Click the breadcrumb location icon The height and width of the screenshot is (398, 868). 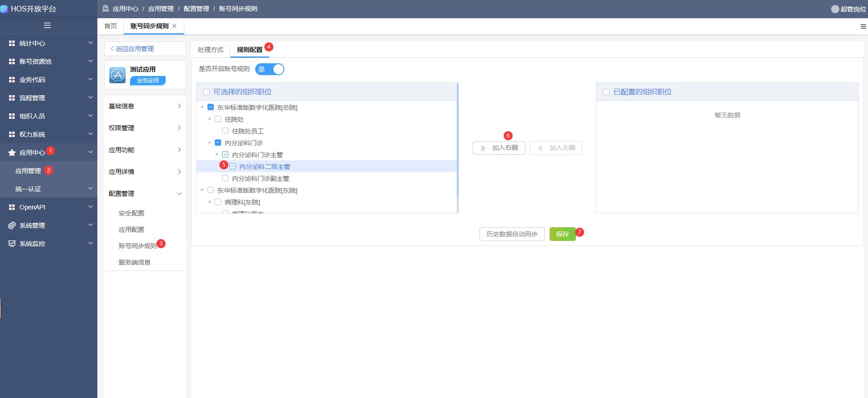tap(106, 9)
